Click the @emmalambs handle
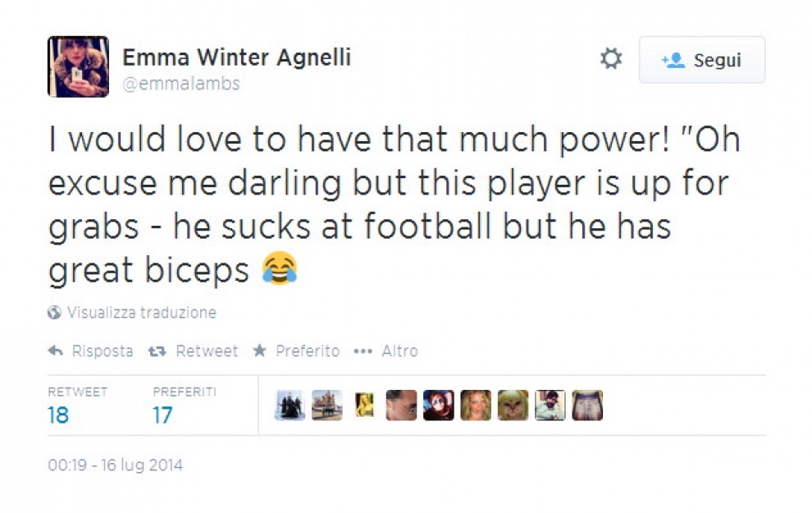 (x=180, y=84)
